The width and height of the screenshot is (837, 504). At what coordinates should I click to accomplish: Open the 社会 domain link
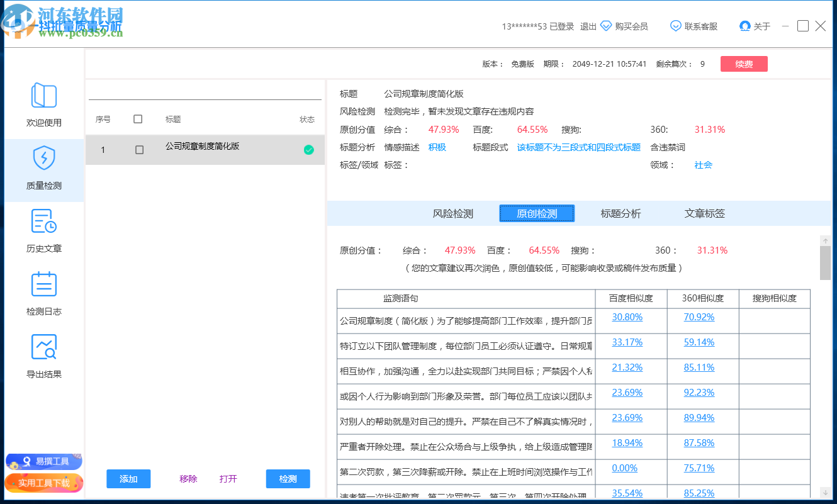pyautogui.click(x=703, y=165)
